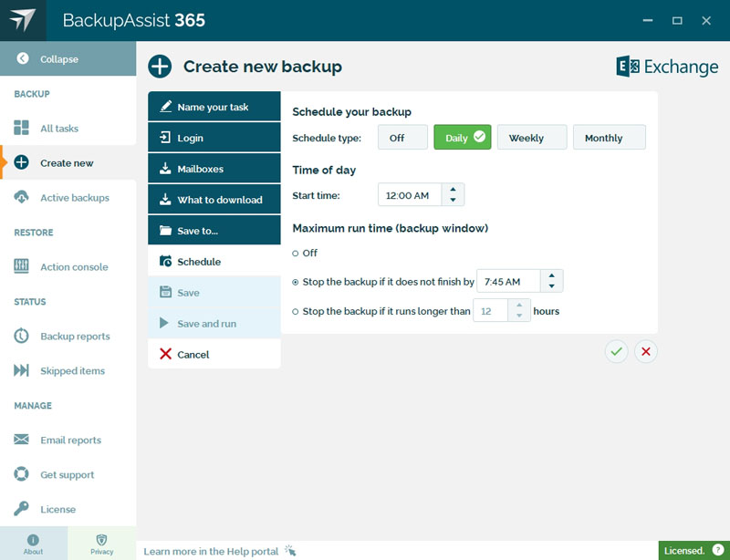Increase the finish-by time with up arrow
Viewport: 730px width, 560px height.
tap(552, 275)
